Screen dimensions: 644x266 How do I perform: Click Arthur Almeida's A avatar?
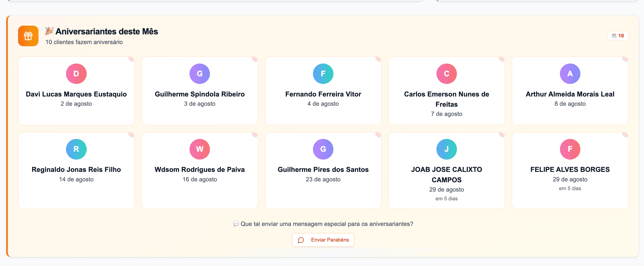point(570,73)
